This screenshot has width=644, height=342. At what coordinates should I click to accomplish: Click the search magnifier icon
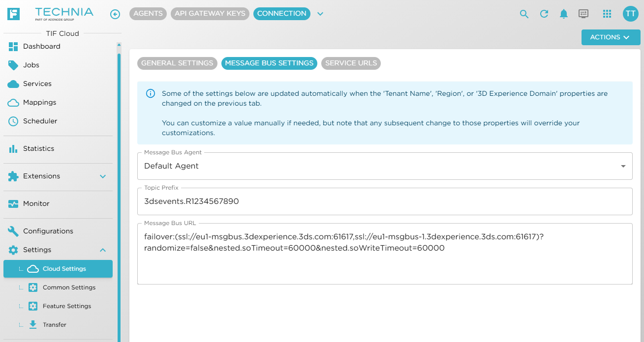(524, 14)
